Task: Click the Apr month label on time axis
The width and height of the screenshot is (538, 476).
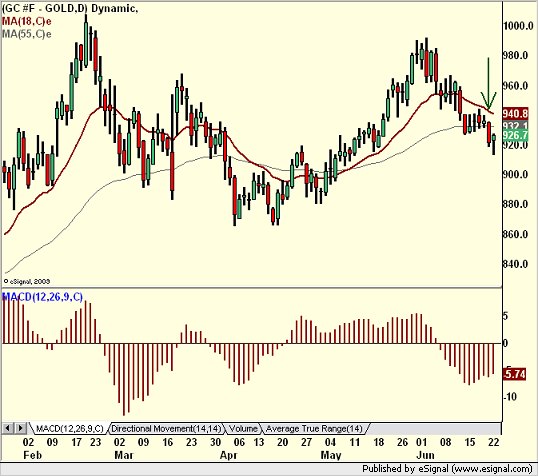Action: (x=229, y=455)
